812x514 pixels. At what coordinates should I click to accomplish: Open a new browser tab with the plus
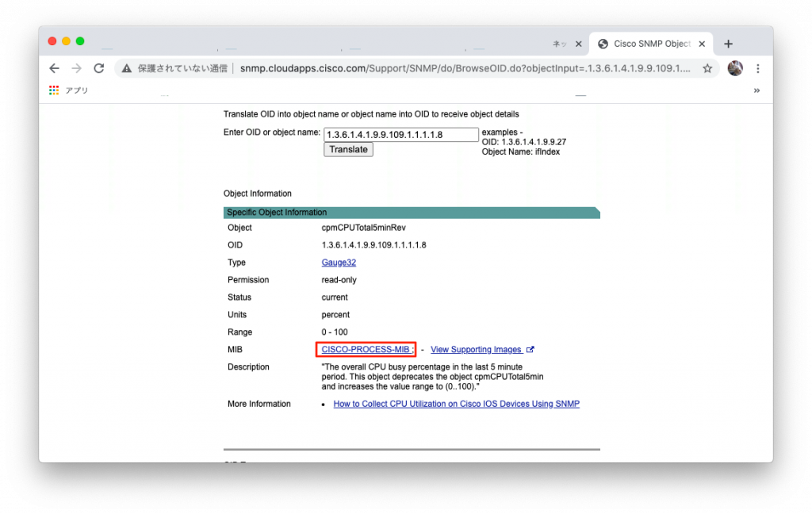tap(728, 44)
